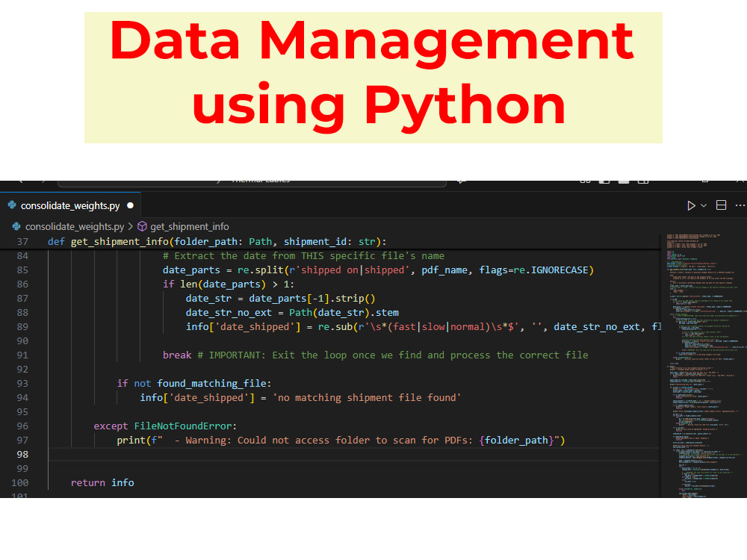Click the Python file icon in the tab
The height and width of the screenshot is (560, 747).
coord(12,205)
